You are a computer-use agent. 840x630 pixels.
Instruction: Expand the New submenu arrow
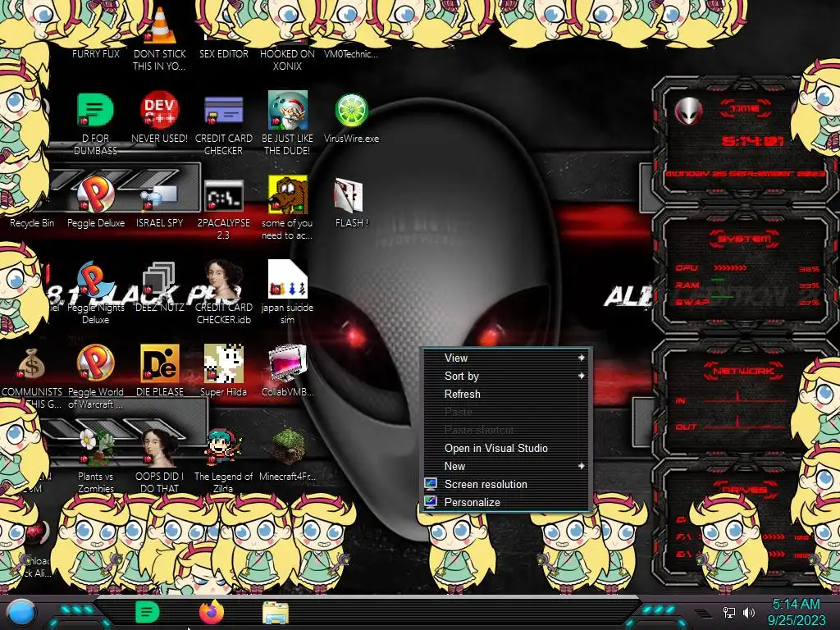coord(582,466)
